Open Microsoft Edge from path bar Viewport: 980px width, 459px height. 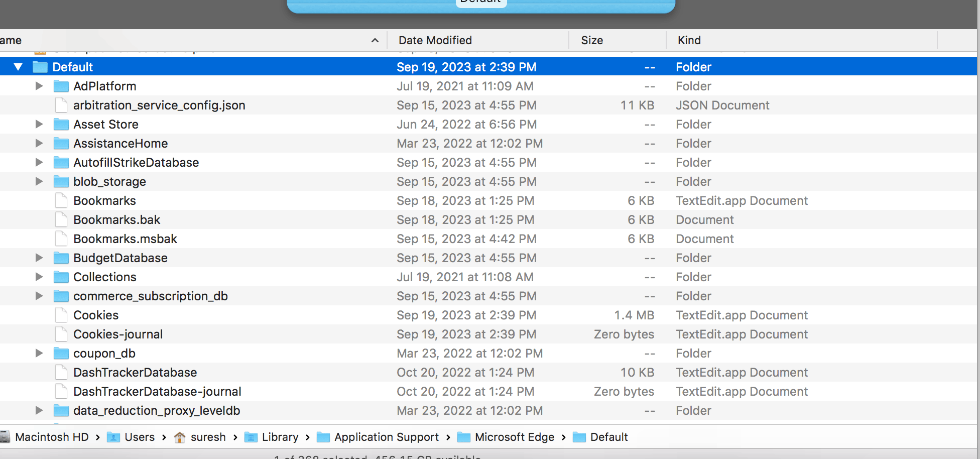[514, 437]
